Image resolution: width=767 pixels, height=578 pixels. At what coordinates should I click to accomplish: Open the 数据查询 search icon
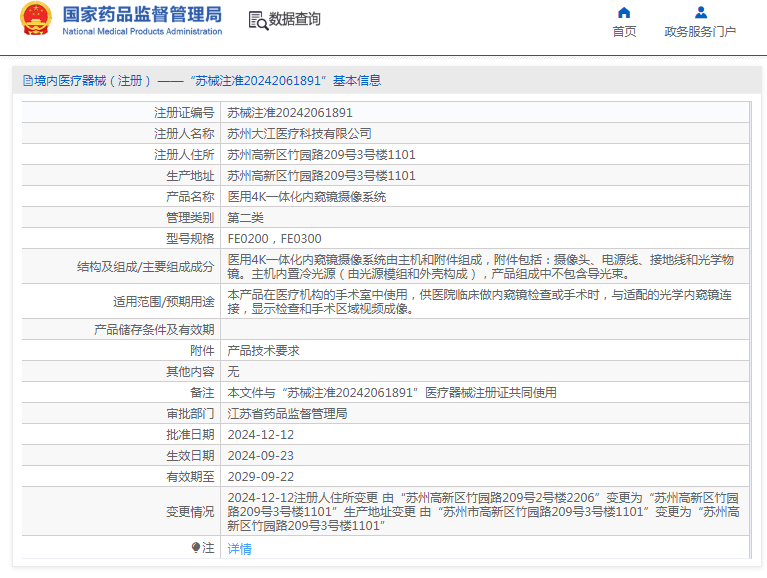pyautogui.click(x=258, y=21)
